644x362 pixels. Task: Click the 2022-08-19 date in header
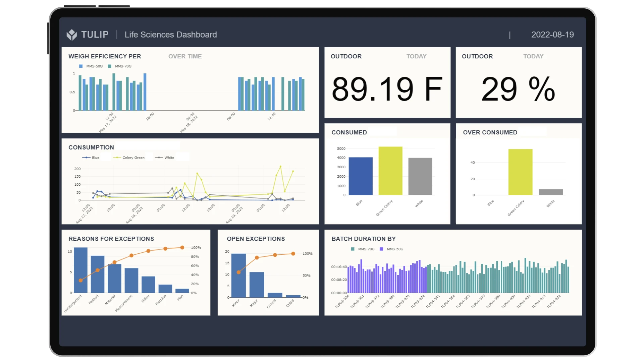(552, 35)
